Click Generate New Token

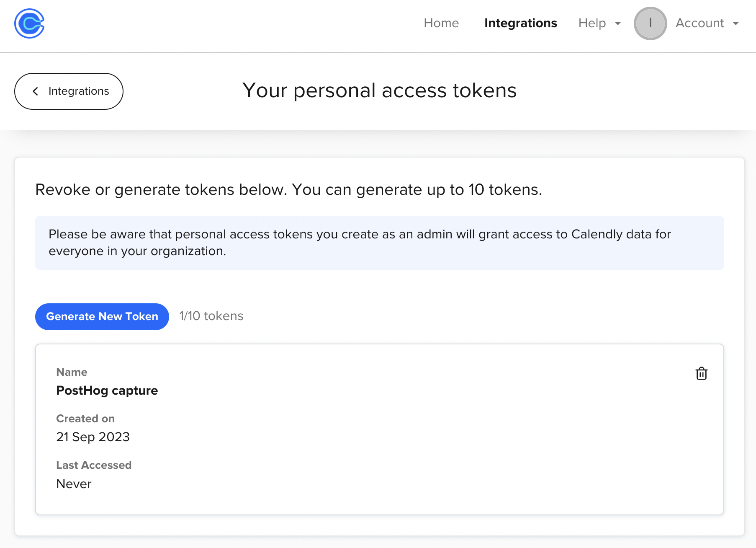[x=102, y=316]
